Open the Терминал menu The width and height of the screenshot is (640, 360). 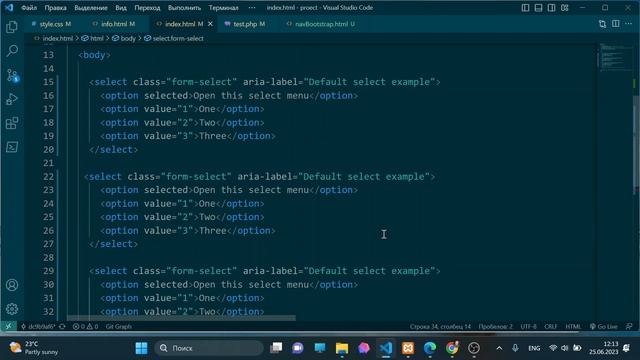coord(224,7)
